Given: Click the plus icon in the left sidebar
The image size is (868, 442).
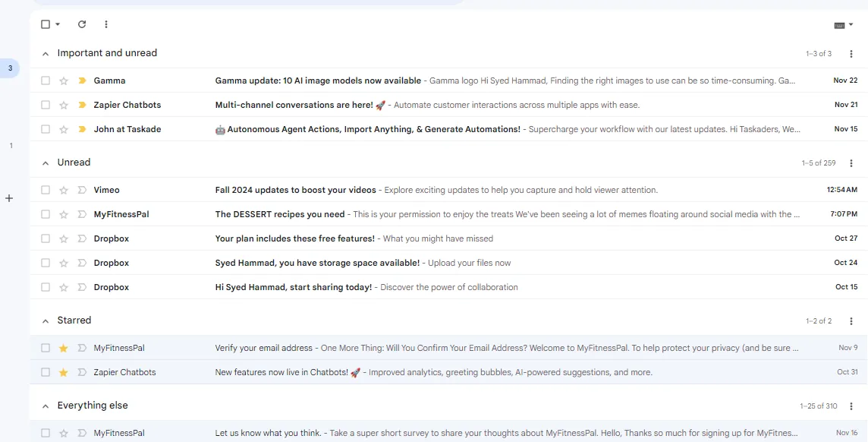Looking at the screenshot, I should click(x=9, y=198).
